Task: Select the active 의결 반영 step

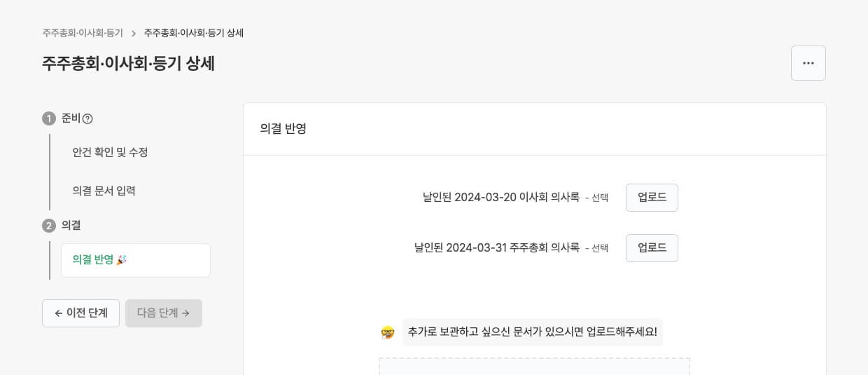Action: click(135, 260)
